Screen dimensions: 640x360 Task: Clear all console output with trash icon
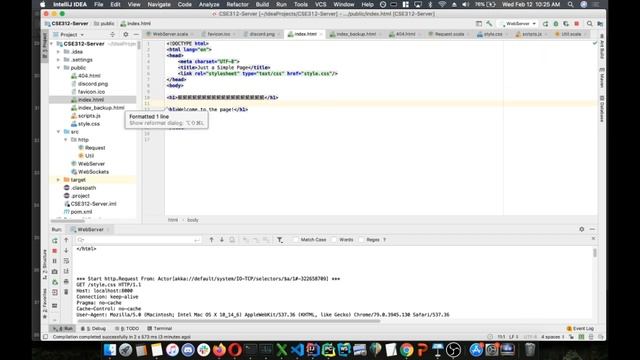(x=66, y=292)
